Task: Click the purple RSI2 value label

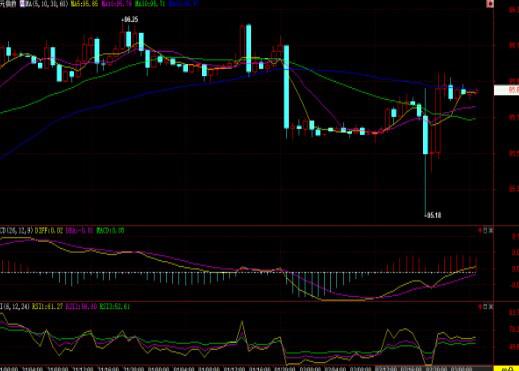Action: (81, 307)
